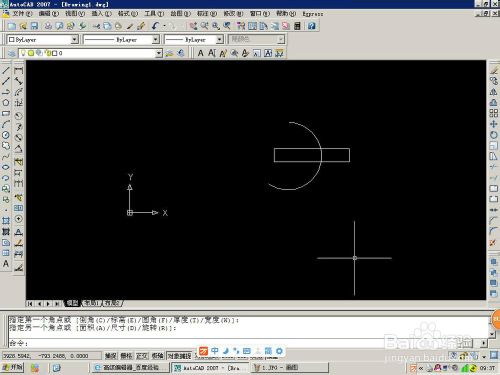The width and height of the screenshot is (500, 375).
Task: Open the 插入 (Insert) menu
Action: coord(101,14)
